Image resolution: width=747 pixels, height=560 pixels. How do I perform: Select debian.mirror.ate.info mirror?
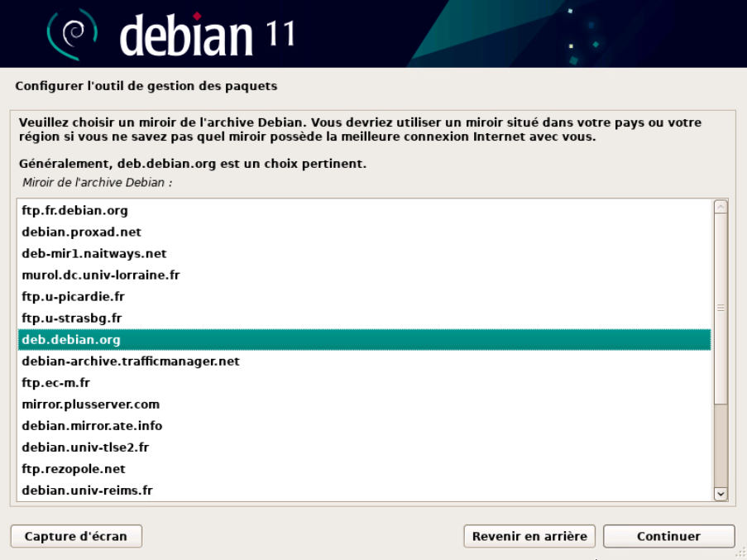click(x=92, y=426)
